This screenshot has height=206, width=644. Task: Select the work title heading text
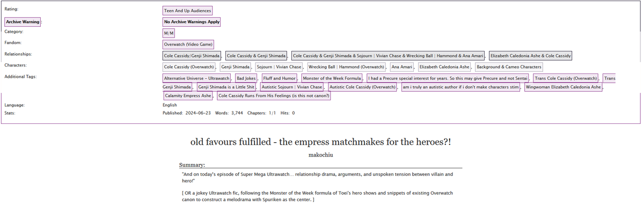[321, 142]
